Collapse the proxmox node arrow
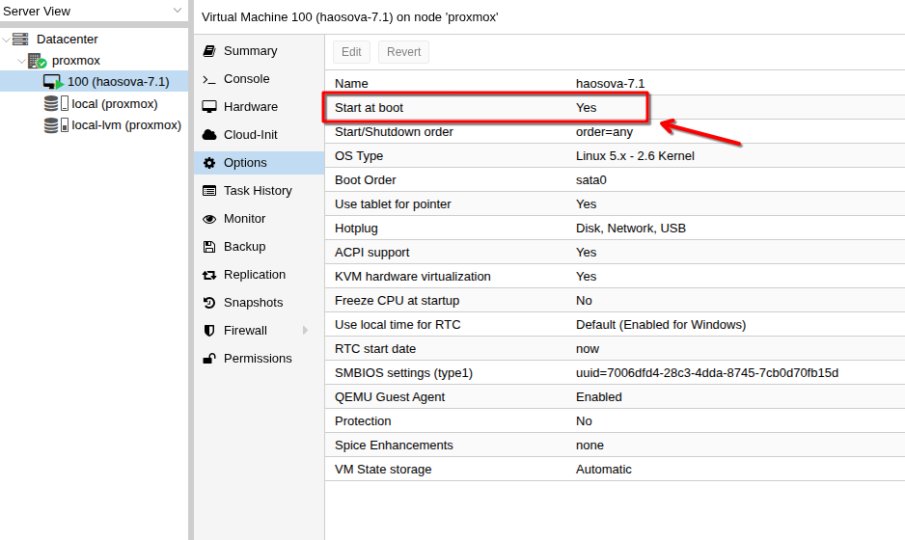Viewport: 905px width, 540px height. (x=21, y=61)
